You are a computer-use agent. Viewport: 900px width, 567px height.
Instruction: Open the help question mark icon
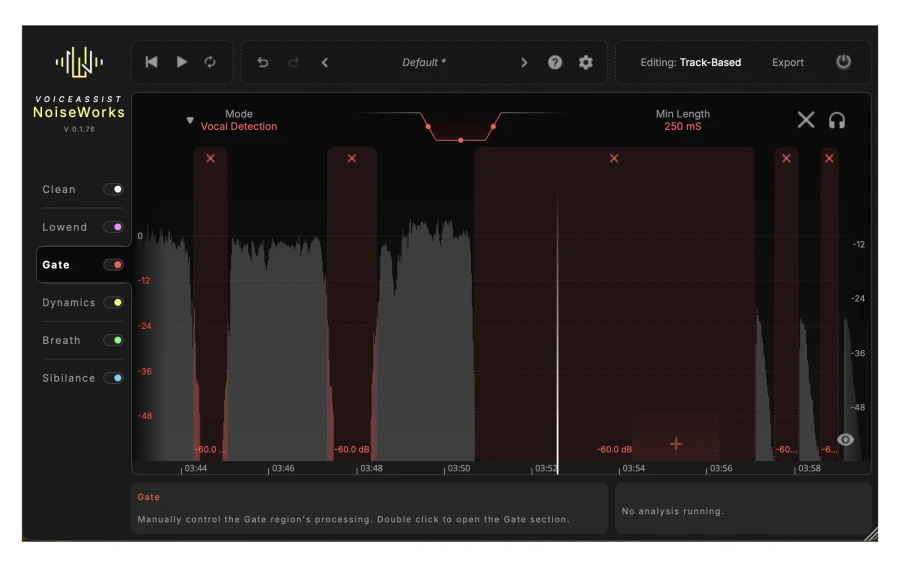[554, 62]
